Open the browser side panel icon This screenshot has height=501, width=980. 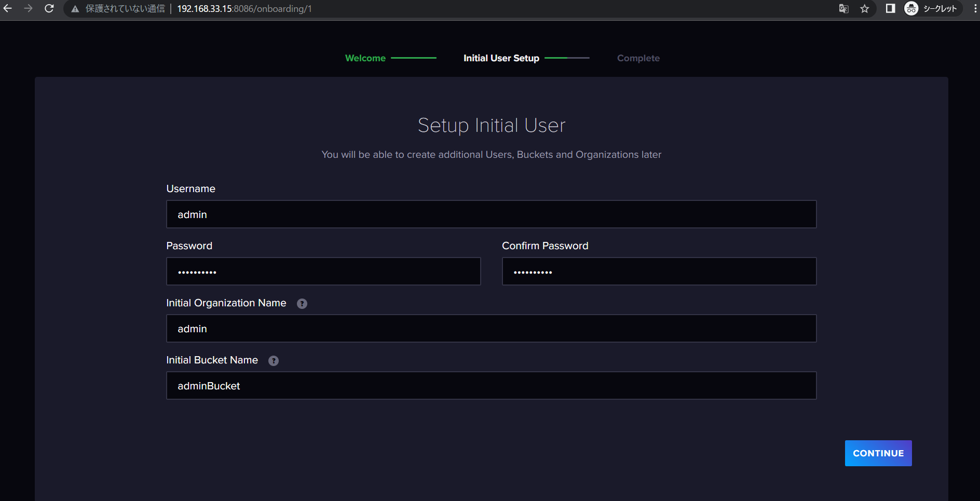click(x=890, y=9)
